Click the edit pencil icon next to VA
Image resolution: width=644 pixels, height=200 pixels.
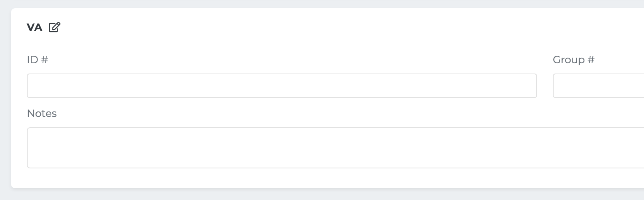tap(54, 27)
